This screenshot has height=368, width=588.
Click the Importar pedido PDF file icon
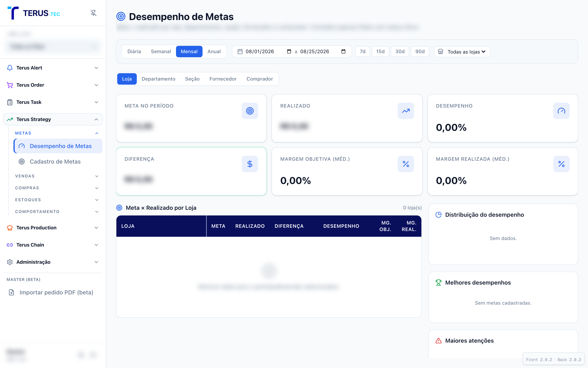click(x=11, y=292)
